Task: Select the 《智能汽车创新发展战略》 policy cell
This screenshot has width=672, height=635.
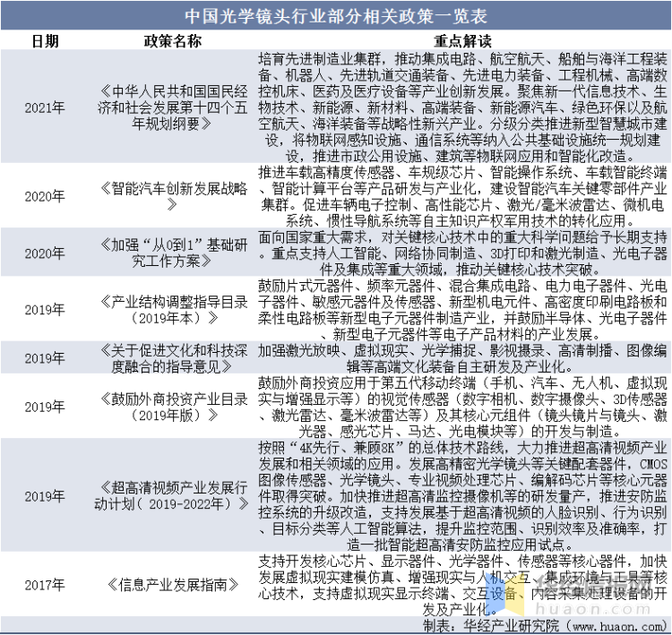Action: 171,196
